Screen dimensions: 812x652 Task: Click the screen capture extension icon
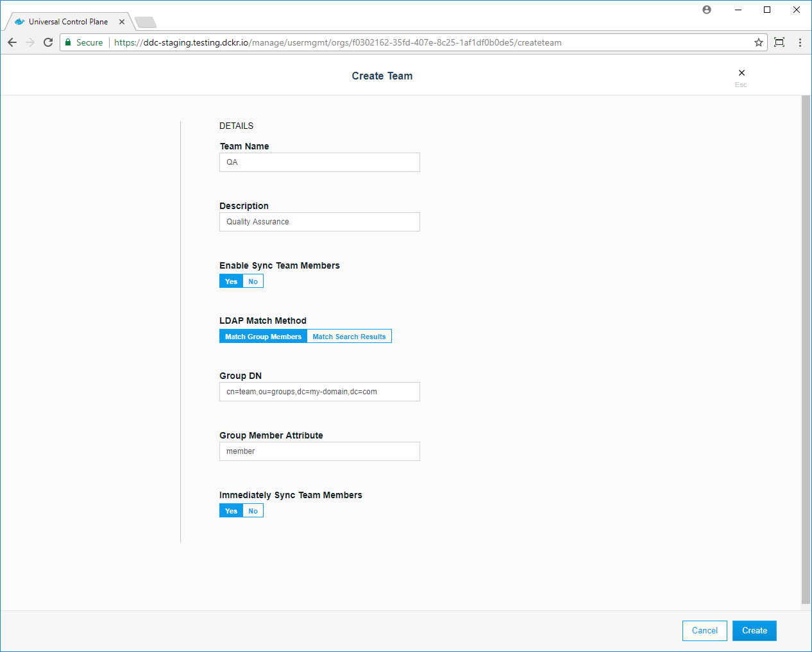779,42
